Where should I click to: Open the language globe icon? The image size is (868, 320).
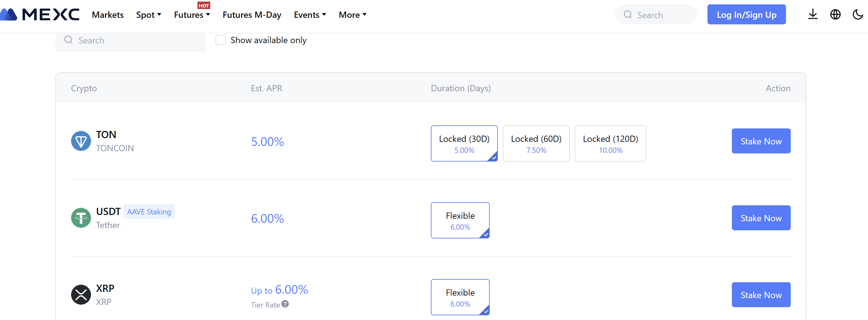click(835, 14)
